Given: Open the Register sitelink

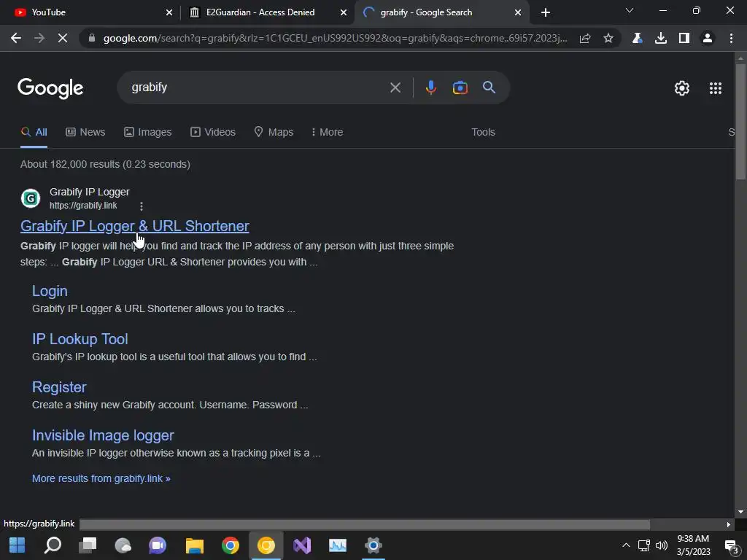Looking at the screenshot, I should (59, 387).
